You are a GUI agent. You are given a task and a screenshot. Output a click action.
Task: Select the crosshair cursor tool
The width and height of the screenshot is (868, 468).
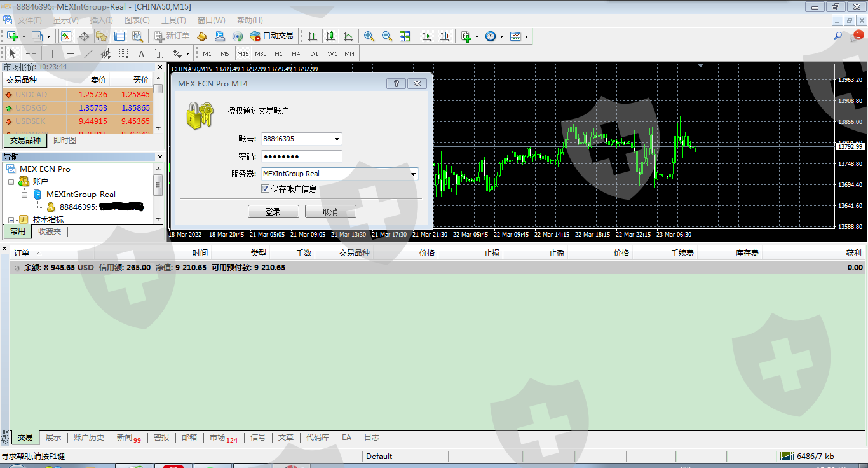pos(31,53)
